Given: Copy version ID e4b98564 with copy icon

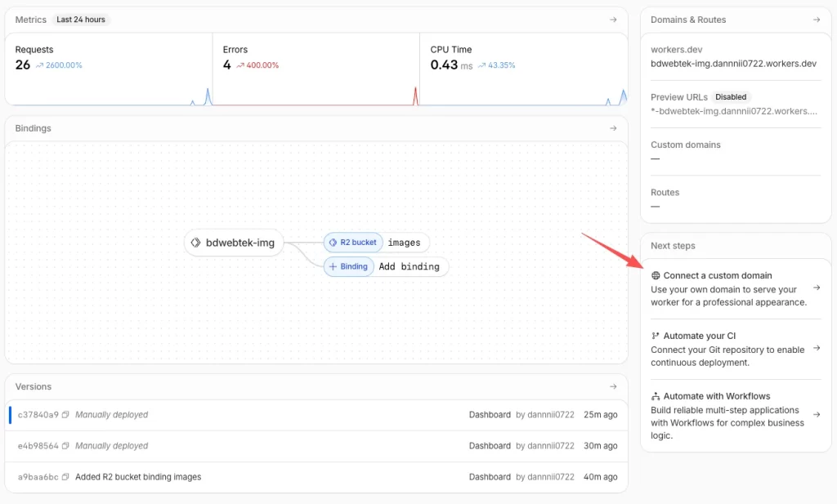Looking at the screenshot, I should point(65,446).
